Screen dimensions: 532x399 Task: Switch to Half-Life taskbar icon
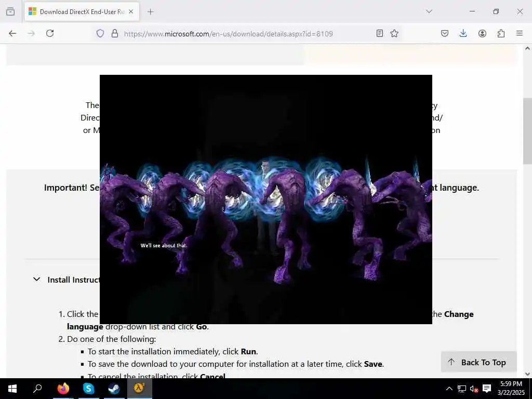click(x=139, y=389)
